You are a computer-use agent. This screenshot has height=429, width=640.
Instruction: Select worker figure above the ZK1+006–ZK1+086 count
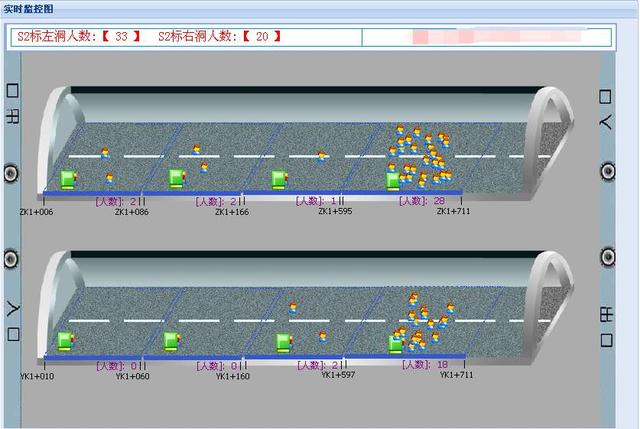click(109, 179)
